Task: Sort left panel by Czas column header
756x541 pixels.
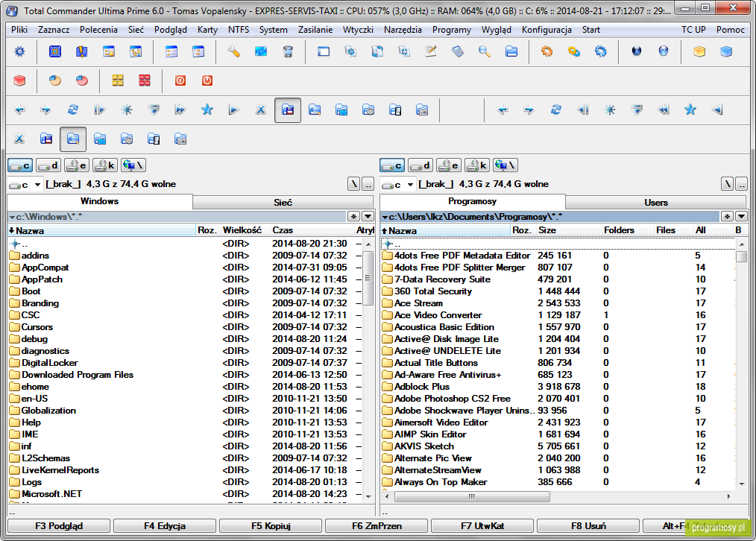Action: [312, 230]
